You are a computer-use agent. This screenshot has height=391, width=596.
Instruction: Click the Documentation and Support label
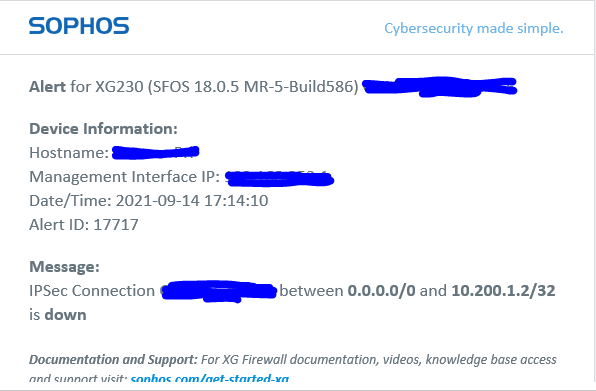click(x=113, y=359)
